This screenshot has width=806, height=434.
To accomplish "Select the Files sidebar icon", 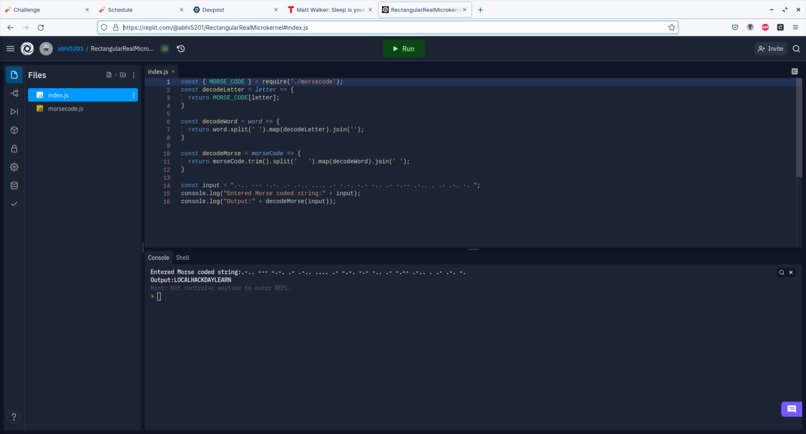I will coord(14,75).
